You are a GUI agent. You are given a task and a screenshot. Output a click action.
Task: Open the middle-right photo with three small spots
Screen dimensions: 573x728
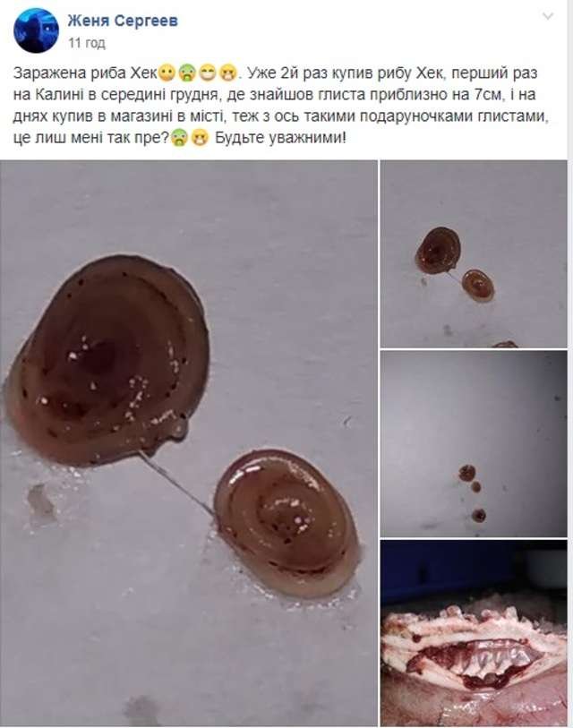pos(474,444)
